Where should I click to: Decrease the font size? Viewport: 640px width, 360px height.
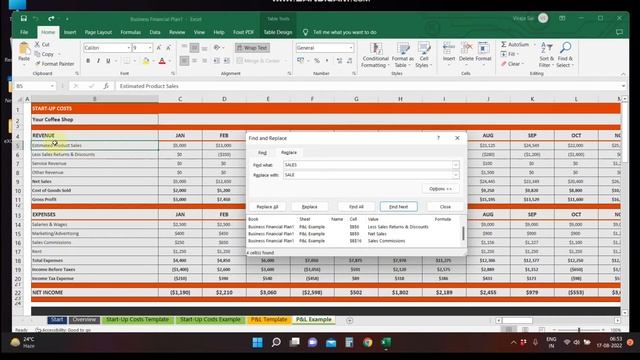pyautogui.click(x=168, y=48)
